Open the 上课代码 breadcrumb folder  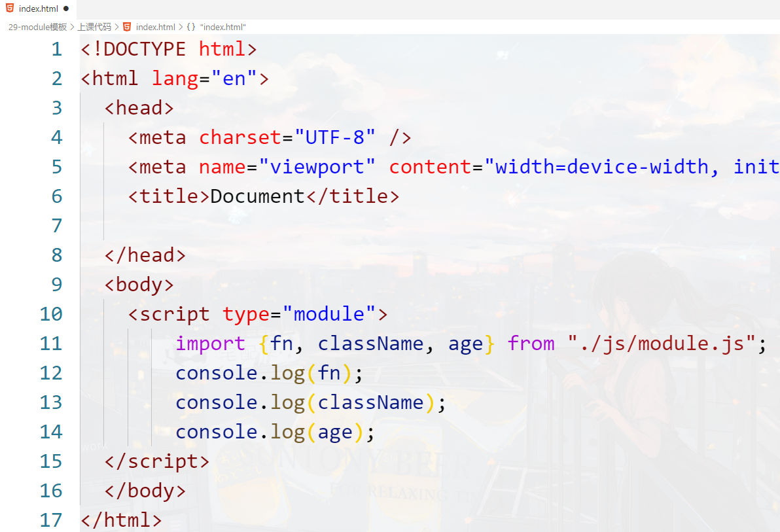[x=94, y=27]
